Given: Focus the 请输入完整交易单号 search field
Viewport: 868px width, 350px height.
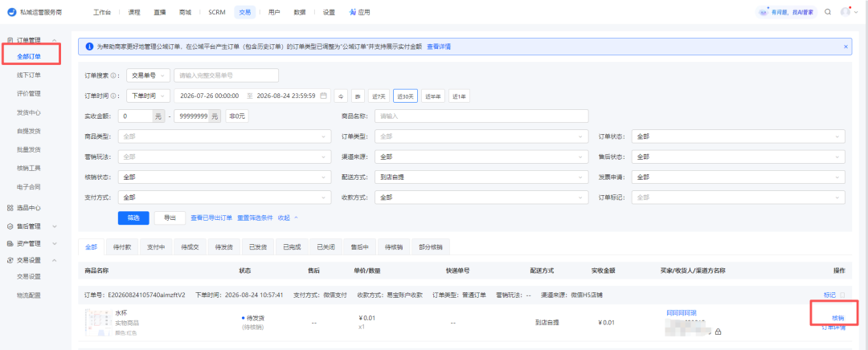Looking at the screenshot, I should [x=227, y=75].
